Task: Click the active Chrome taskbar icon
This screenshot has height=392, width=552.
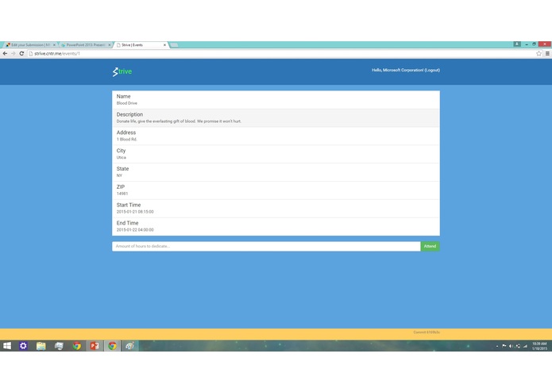Action: pyautogui.click(x=112, y=346)
